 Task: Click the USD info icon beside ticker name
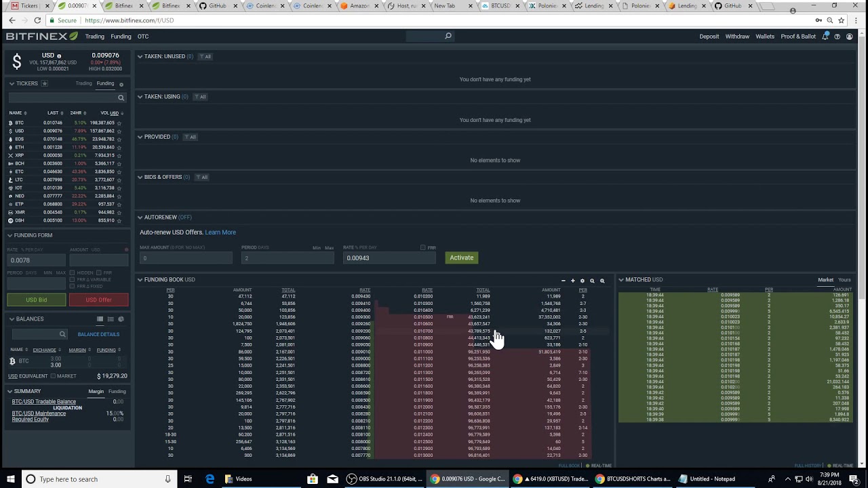pyautogui.click(x=59, y=56)
